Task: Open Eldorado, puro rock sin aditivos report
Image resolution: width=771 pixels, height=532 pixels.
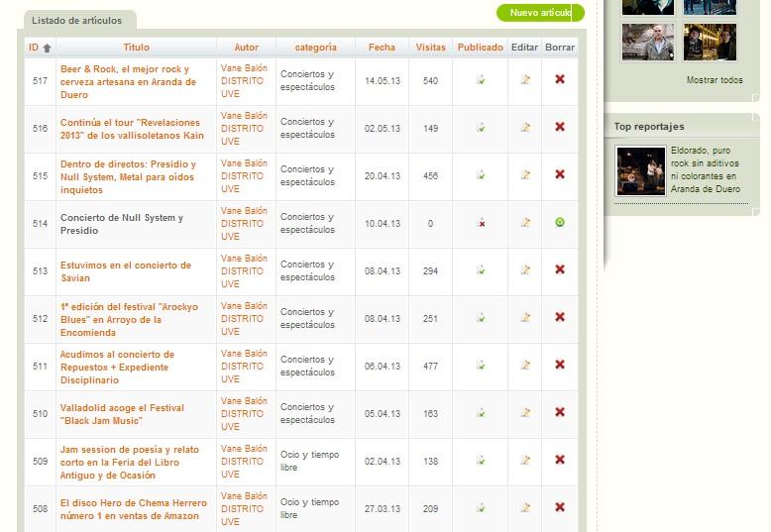Action: click(706, 169)
